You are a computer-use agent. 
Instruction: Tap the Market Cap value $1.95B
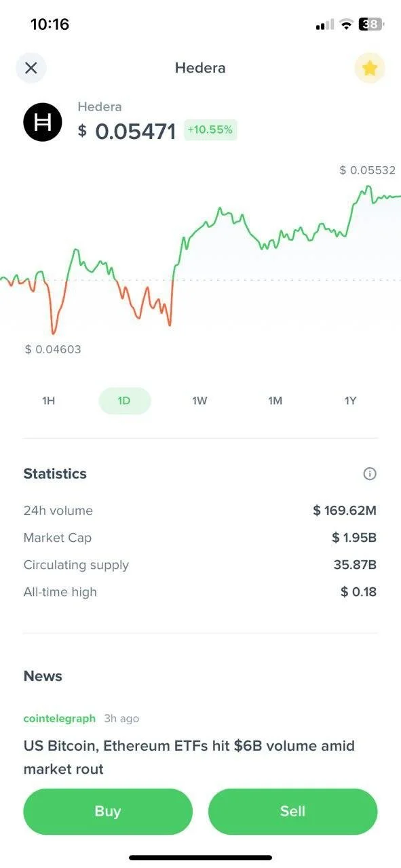coord(354,538)
